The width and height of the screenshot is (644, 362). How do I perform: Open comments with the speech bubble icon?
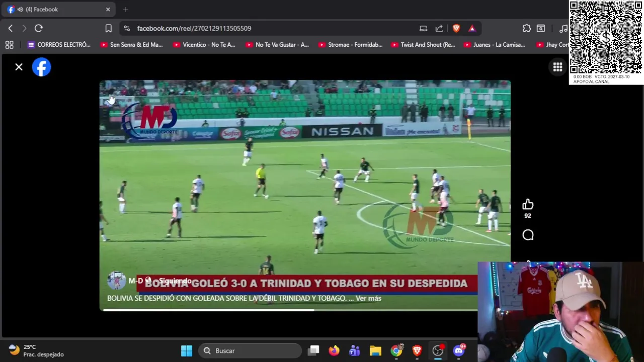coord(528,235)
